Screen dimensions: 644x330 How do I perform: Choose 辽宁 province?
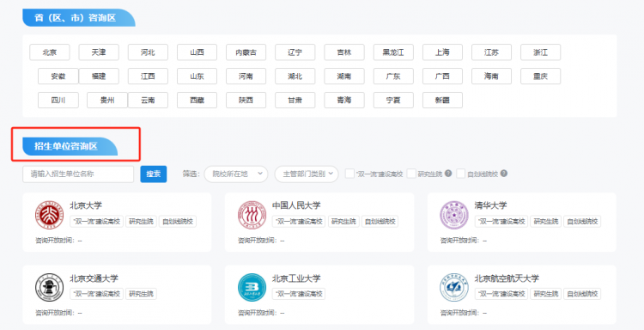click(x=295, y=52)
